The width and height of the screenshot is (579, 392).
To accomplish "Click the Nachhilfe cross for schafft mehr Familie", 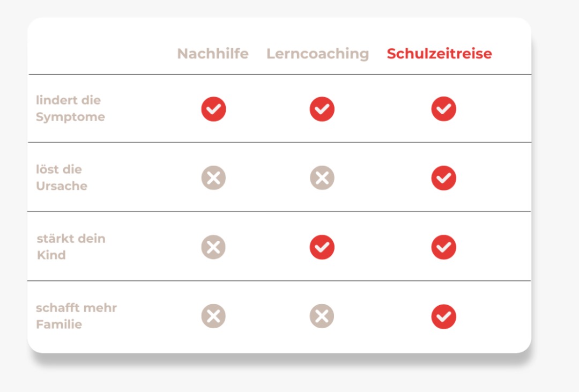I will 213,316.
